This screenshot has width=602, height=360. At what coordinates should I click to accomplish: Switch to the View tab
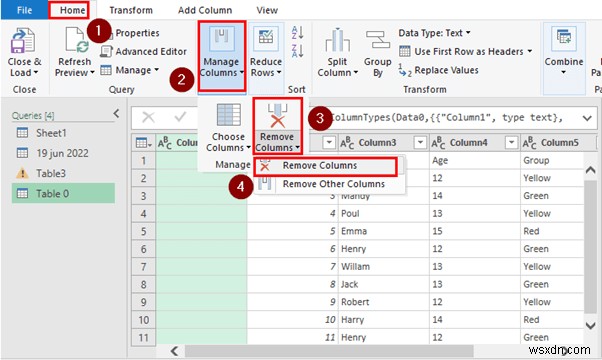(267, 10)
